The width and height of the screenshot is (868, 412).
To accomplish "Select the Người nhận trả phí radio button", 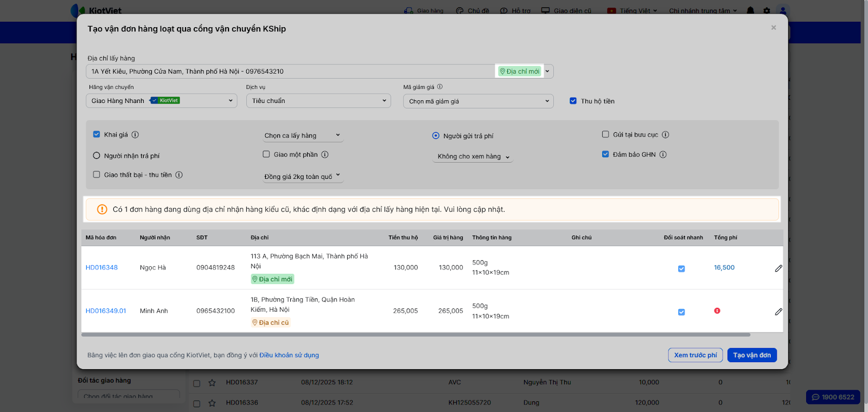I will (x=97, y=156).
